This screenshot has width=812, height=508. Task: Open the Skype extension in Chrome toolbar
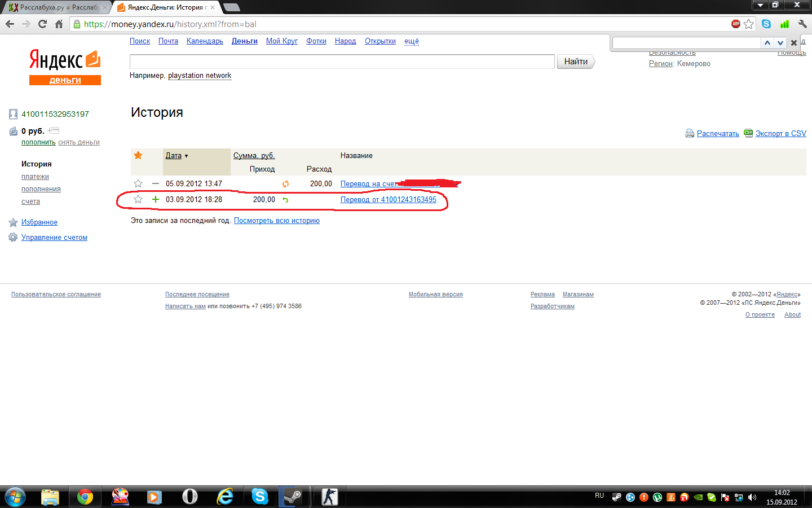pos(766,24)
